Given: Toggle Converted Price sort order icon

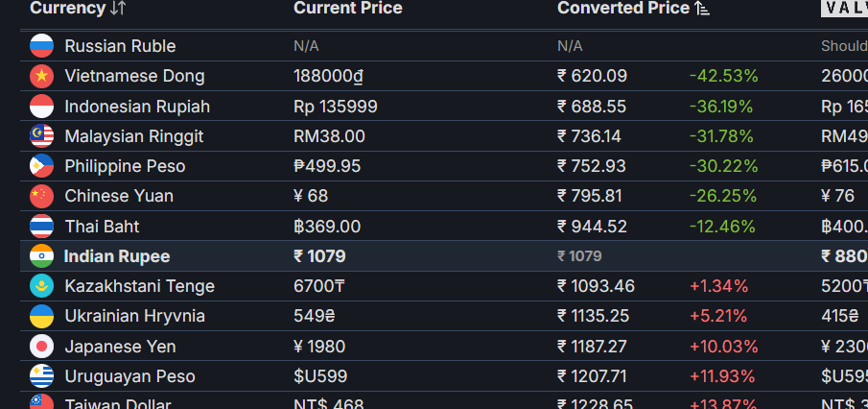Looking at the screenshot, I should click(x=702, y=9).
